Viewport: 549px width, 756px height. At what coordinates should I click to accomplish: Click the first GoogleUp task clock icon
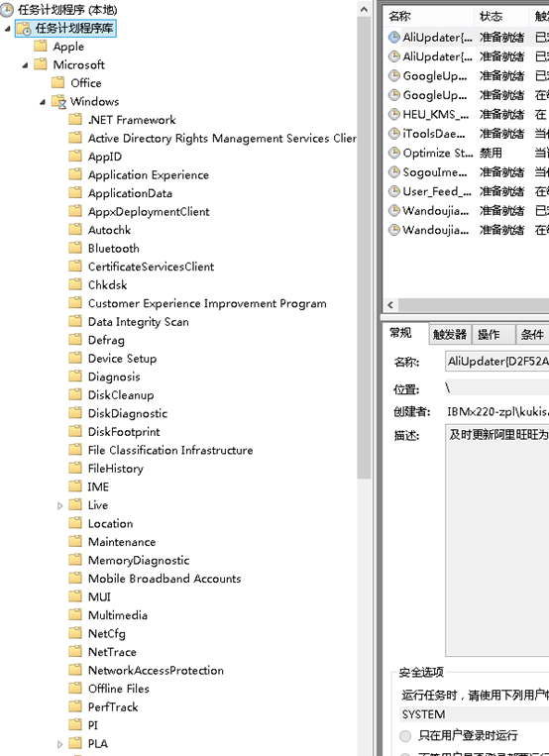(394, 75)
